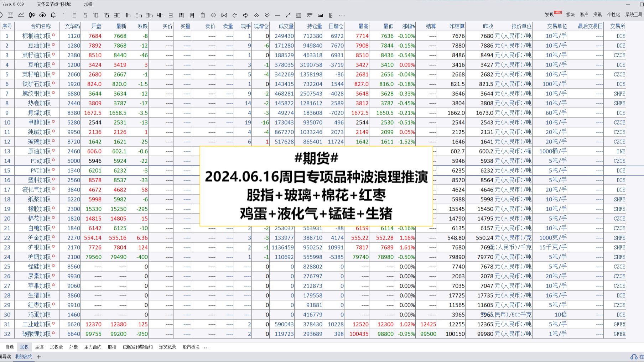Sort by the 涨幅% column header
This screenshot has height=362, width=644.
(x=409, y=26)
